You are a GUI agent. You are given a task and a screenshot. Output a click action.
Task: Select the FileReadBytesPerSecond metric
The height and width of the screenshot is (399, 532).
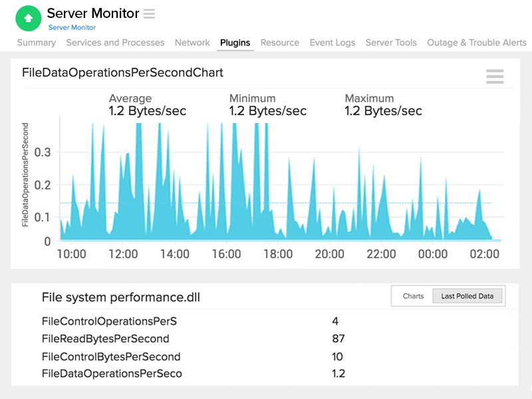105,338
